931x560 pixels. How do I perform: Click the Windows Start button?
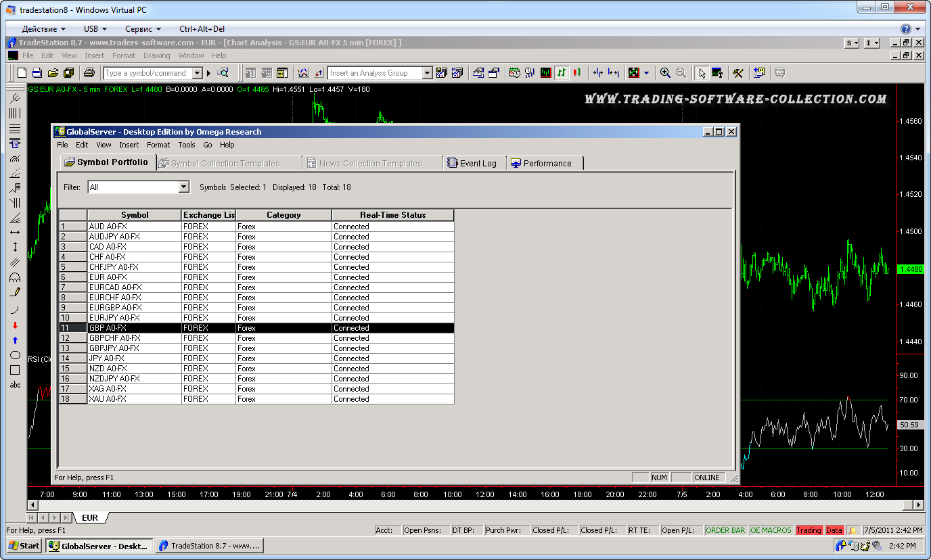point(24,546)
